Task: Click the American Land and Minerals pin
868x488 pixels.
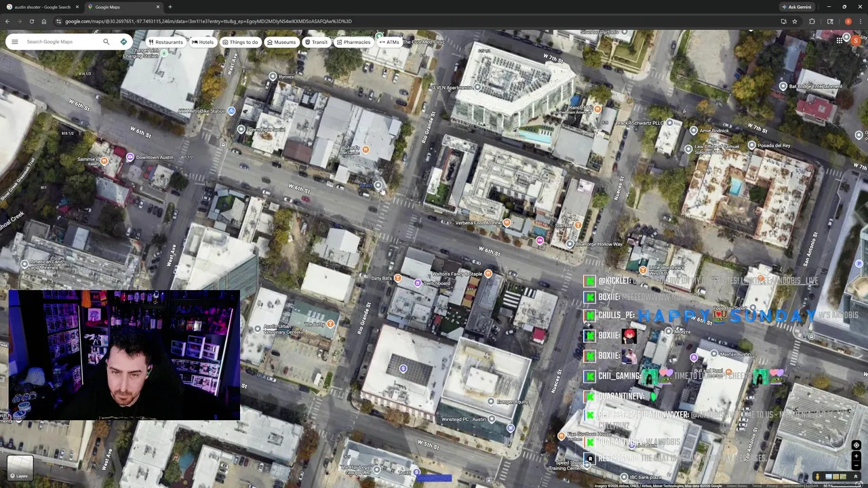Action: 24,264
